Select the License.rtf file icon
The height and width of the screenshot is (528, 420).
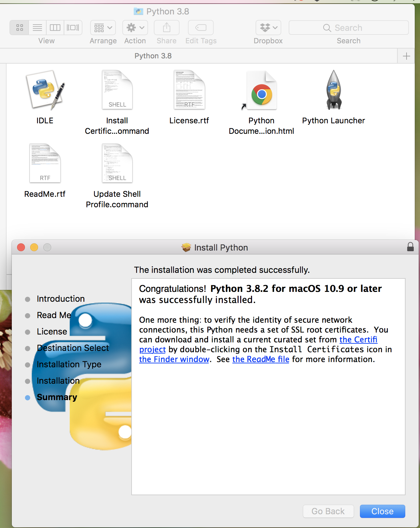[x=189, y=90]
